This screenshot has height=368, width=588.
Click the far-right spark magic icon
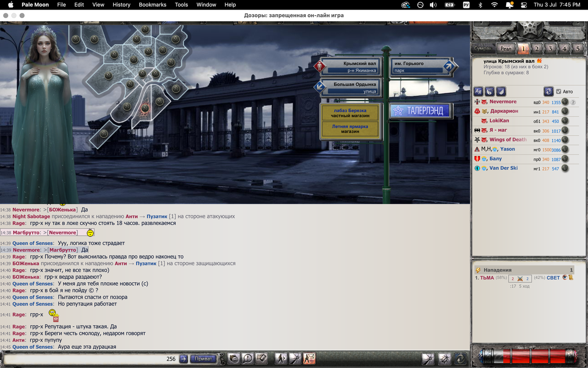point(428,358)
